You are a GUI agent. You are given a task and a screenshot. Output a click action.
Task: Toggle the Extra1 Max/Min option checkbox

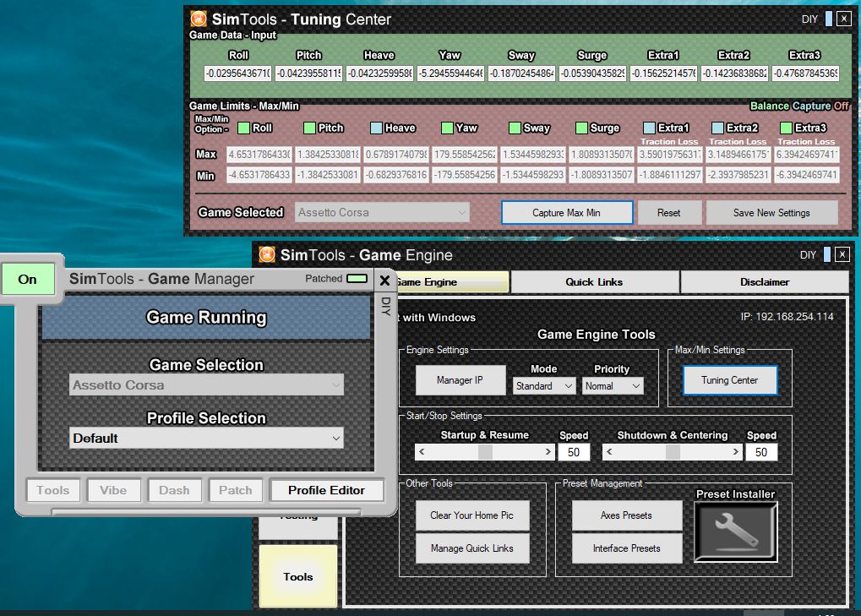coord(649,128)
